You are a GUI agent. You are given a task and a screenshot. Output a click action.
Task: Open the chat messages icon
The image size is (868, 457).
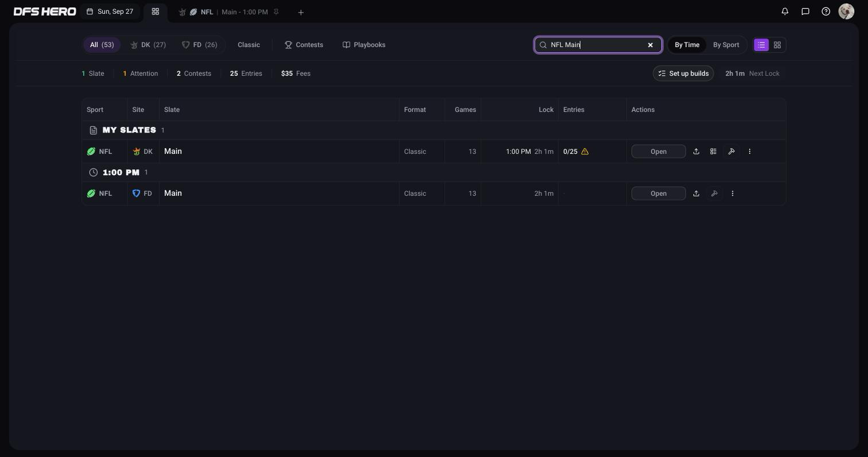click(x=805, y=11)
